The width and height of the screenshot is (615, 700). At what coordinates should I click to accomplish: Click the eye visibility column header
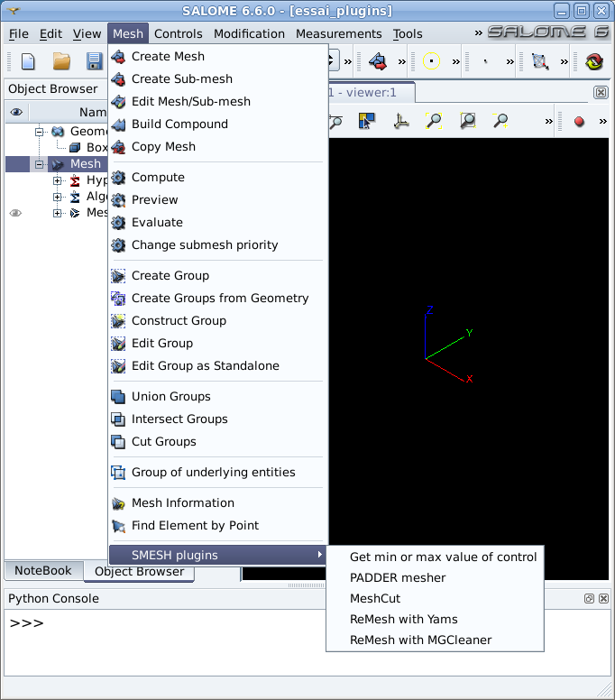click(16, 113)
